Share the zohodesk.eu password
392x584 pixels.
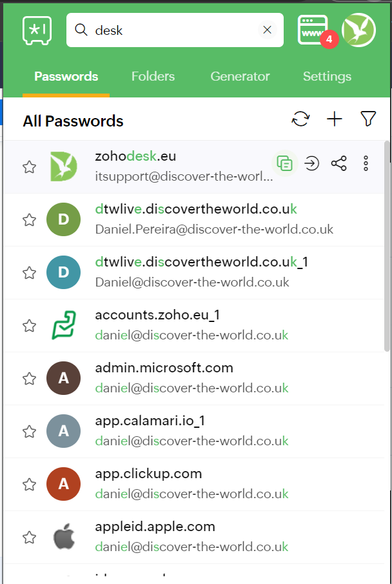click(339, 164)
